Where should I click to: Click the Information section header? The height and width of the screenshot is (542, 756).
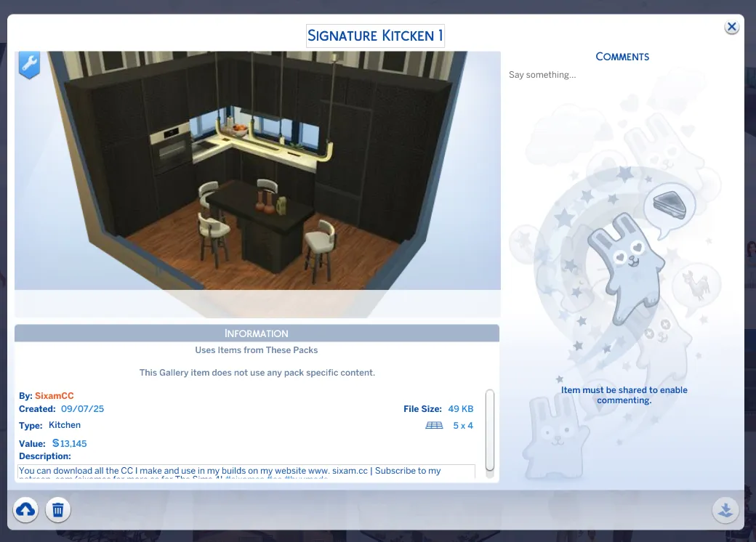point(257,333)
